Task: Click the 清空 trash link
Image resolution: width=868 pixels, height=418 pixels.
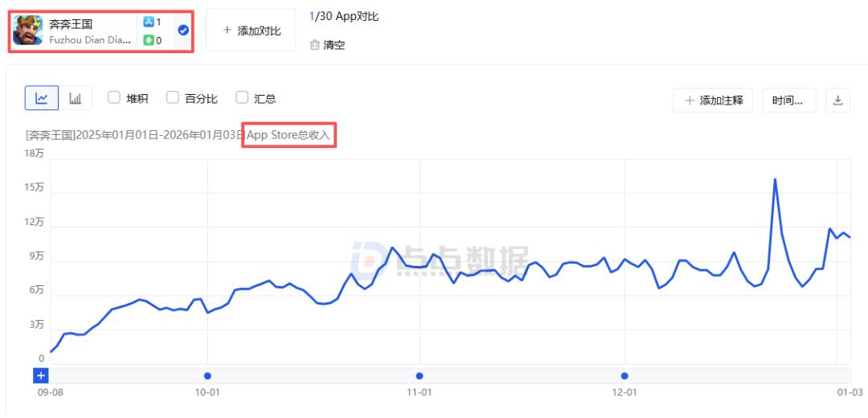Action: click(328, 45)
